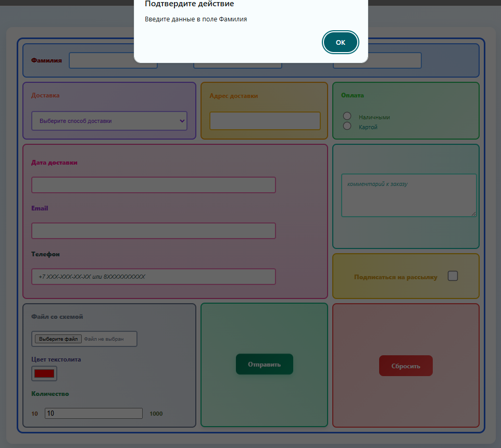Click the Фамилия input field
Viewport: 501px width, 448px height.
[113, 60]
